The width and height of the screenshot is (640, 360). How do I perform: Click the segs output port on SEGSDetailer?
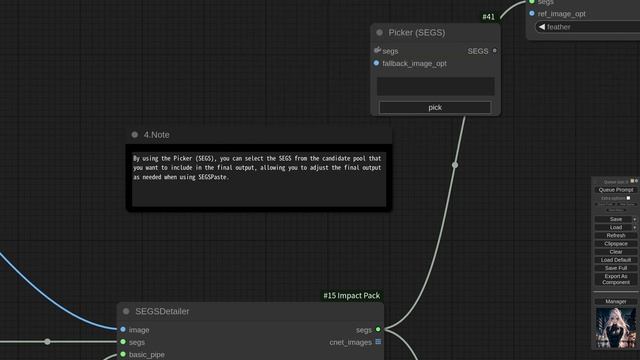(378, 329)
